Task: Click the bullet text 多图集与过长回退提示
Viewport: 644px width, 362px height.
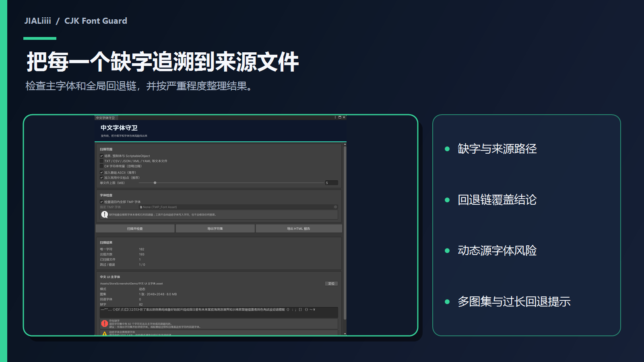Action: pos(514,302)
